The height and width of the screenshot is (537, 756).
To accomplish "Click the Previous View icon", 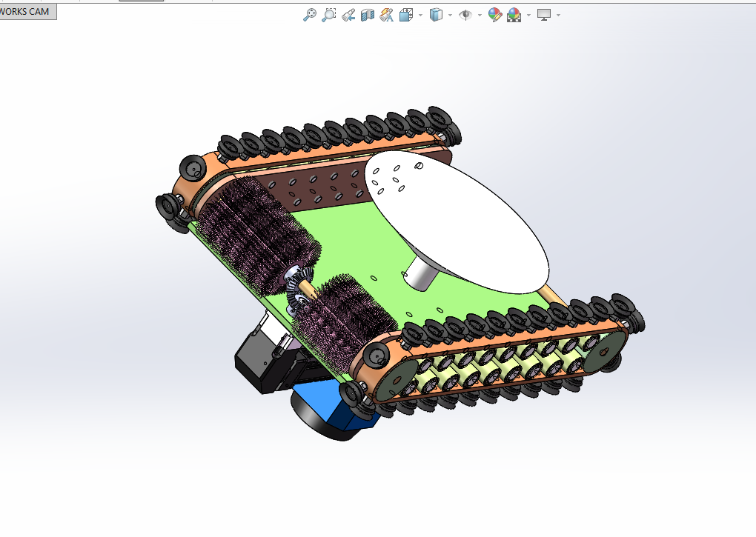I will pos(348,15).
